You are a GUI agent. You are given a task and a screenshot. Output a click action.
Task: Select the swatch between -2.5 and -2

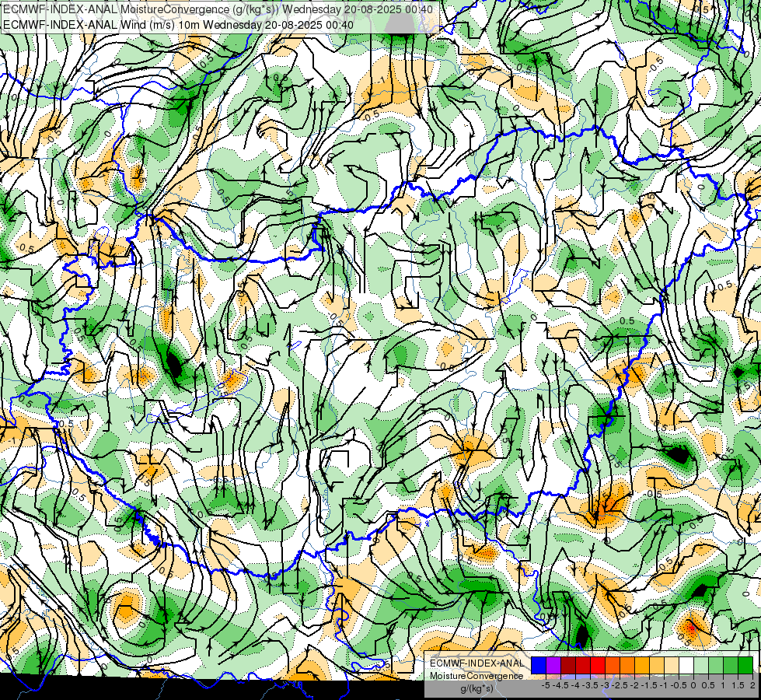click(x=627, y=665)
